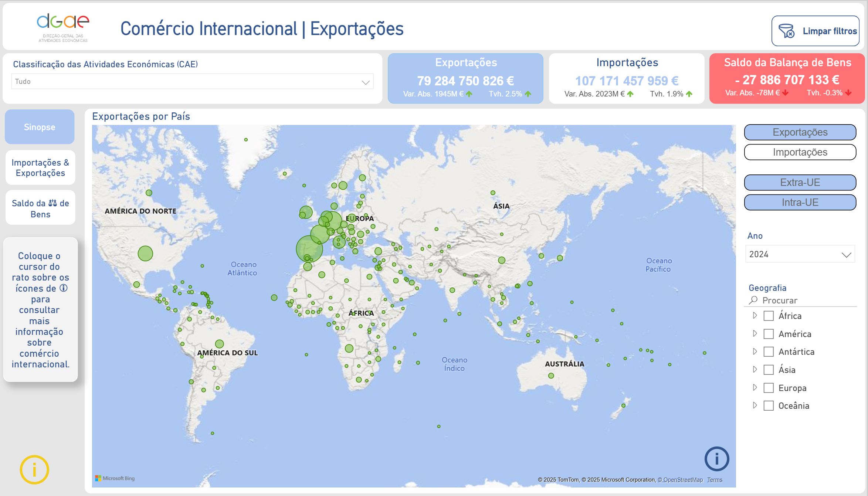Open the Sinopse tab
The width and height of the screenshot is (868, 496).
point(40,127)
